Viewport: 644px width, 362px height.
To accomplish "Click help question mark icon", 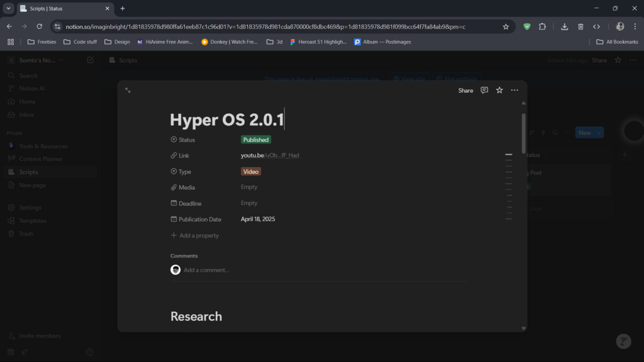I will (x=90, y=352).
